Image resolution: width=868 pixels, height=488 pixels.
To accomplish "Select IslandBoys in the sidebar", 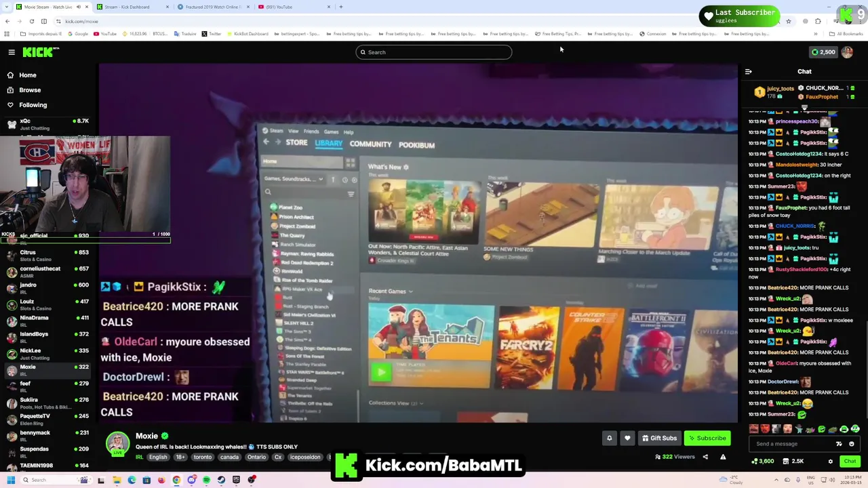I will pyautogui.click(x=47, y=338).
